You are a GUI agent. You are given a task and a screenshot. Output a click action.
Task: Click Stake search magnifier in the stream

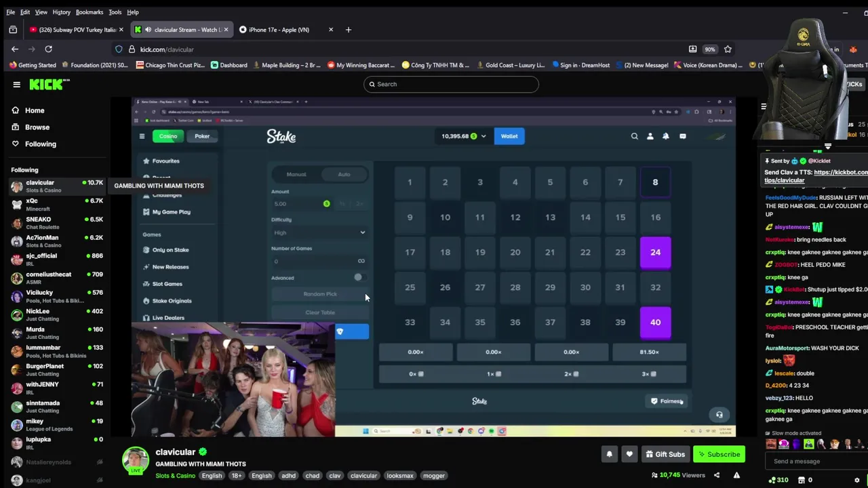click(x=634, y=136)
